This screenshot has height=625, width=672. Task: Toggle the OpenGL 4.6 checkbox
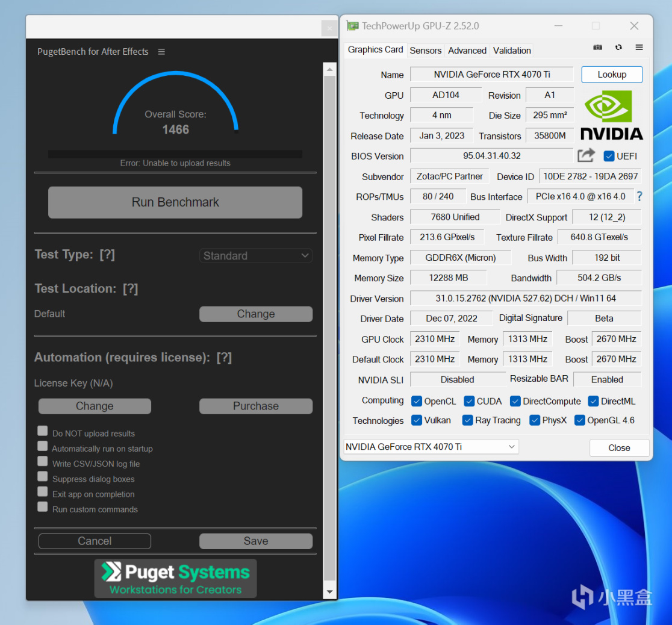[579, 420]
